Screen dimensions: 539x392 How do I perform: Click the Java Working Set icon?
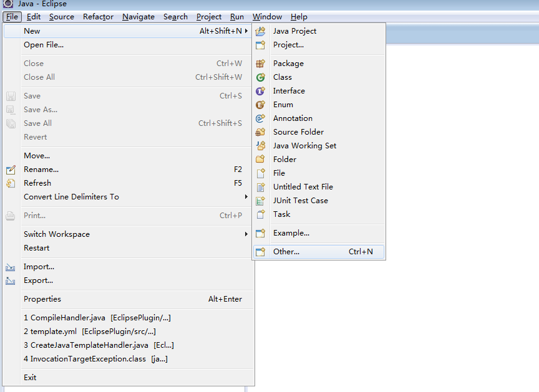(261, 146)
